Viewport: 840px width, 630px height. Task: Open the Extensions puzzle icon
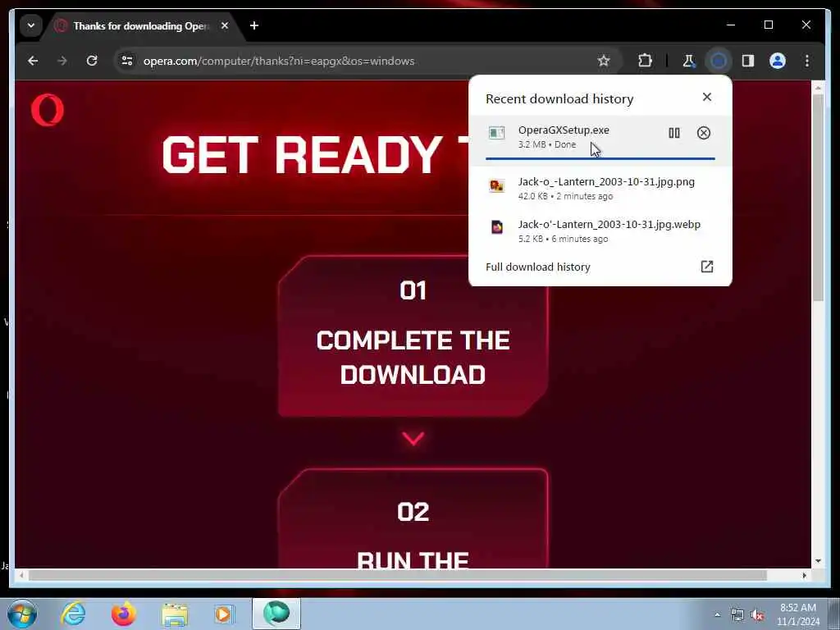coord(645,61)
